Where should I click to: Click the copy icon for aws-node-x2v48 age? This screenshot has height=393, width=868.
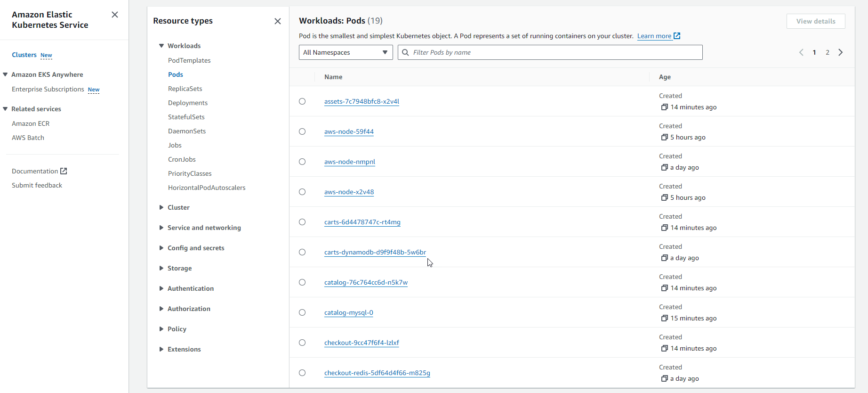(664, 197)
